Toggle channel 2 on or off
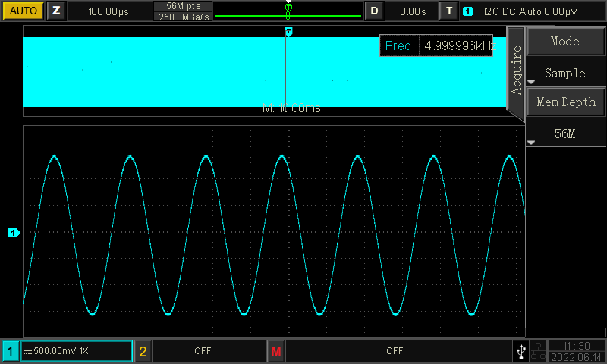This screenshot has height=364, width=607. point(143,351)
